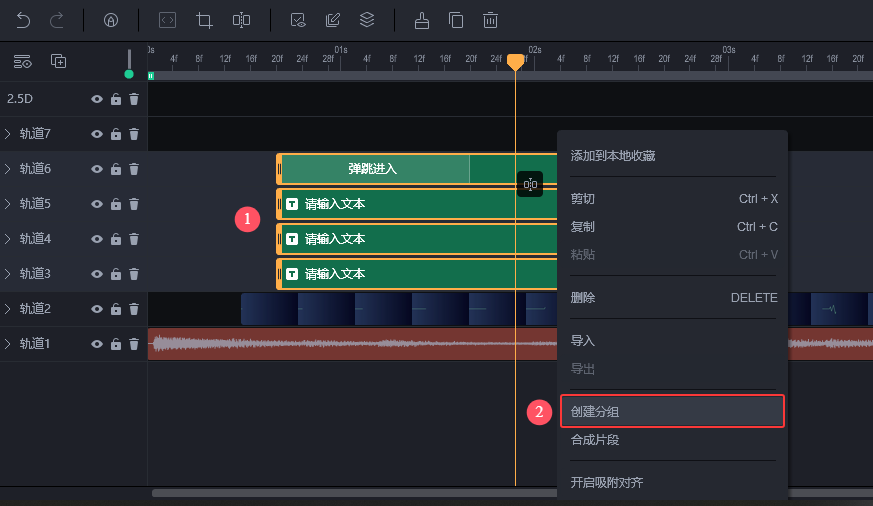Click the trash icon in top toolbar

(x=490, y=20)
